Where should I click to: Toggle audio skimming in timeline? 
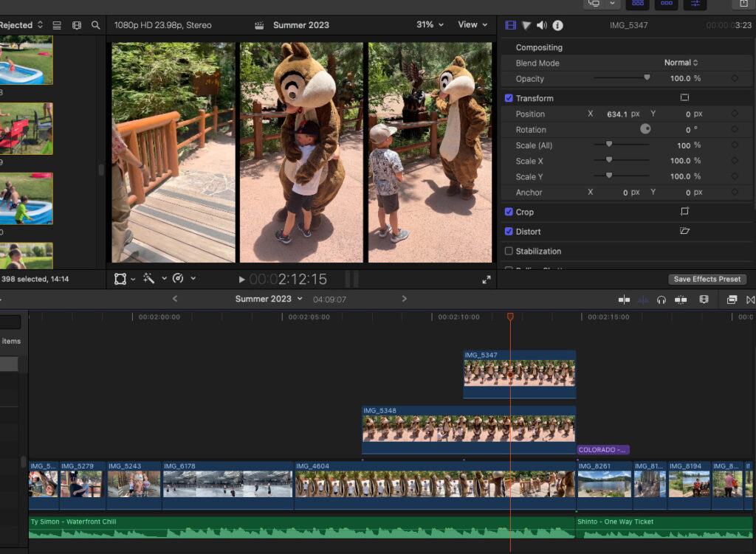643,299
